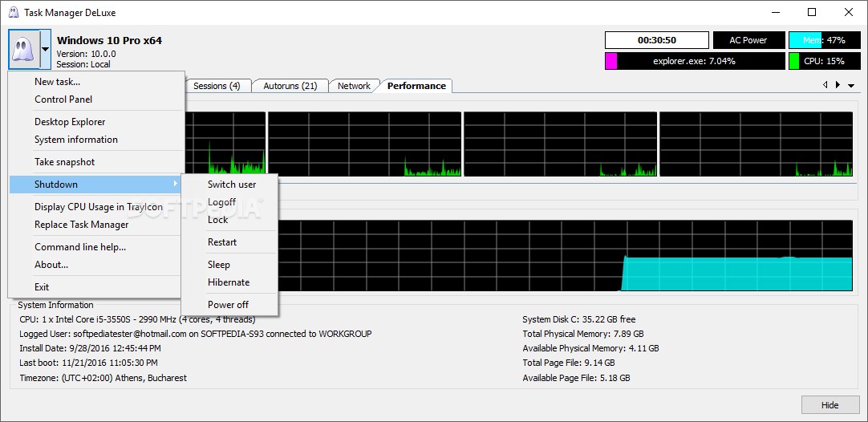Click the fourth CPU core graph
This screenshot has height=422, width=868.
point(756,144)
